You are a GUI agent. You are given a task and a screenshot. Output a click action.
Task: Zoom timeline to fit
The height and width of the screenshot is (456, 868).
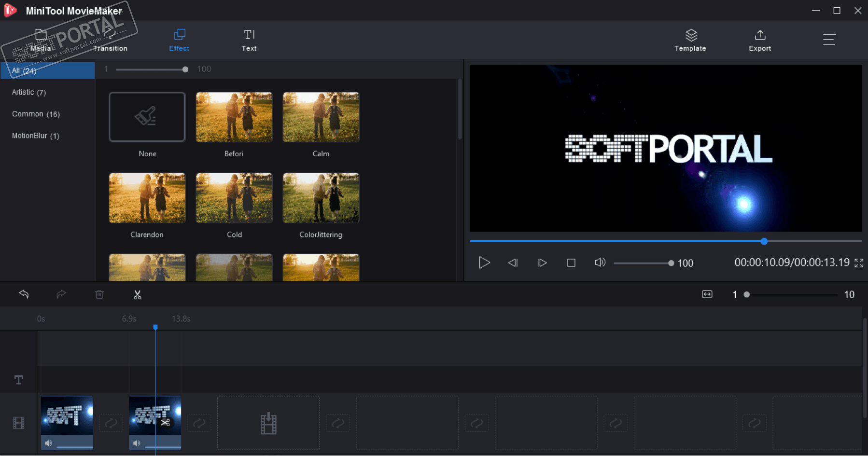[707, 294]
